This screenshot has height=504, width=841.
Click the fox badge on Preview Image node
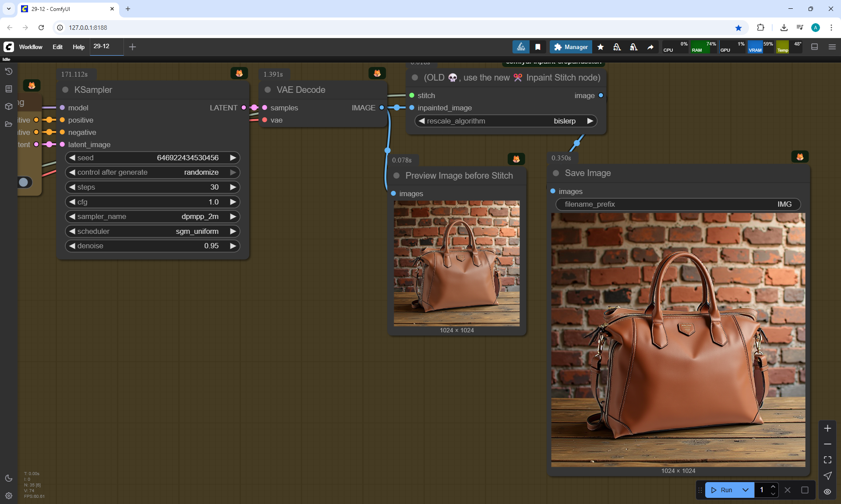(x=516, y=159)
